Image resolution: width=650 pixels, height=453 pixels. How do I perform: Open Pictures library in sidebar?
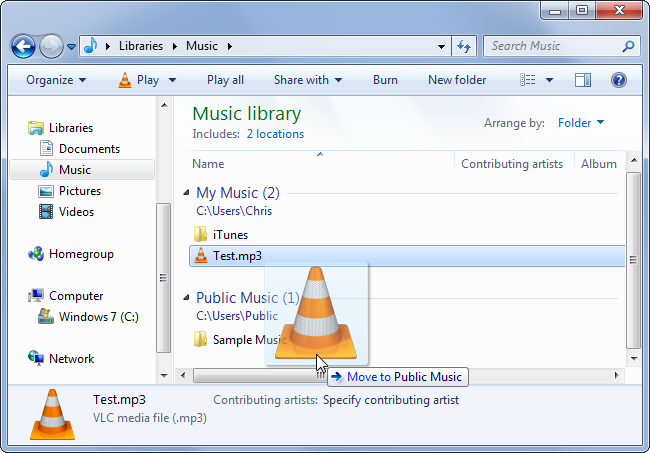coord(80,191)
